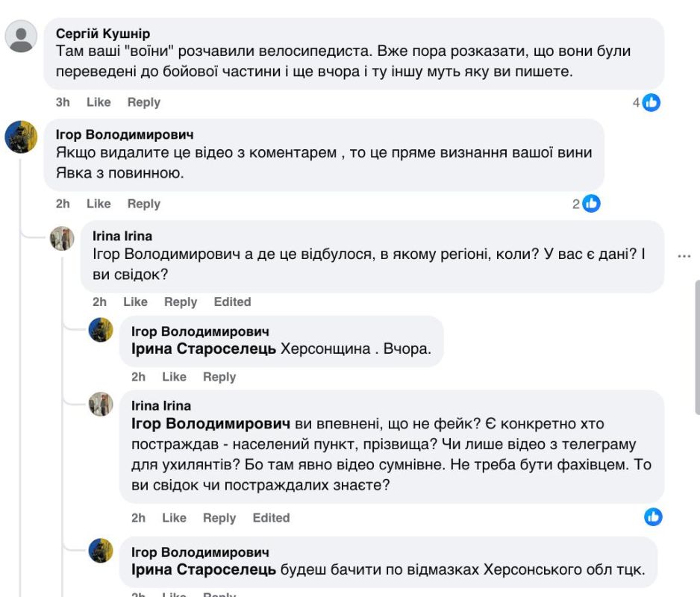Screen dimensions: 700x597
Task: Like the Херсонщина . Вчора. reply
Action: 174,377
